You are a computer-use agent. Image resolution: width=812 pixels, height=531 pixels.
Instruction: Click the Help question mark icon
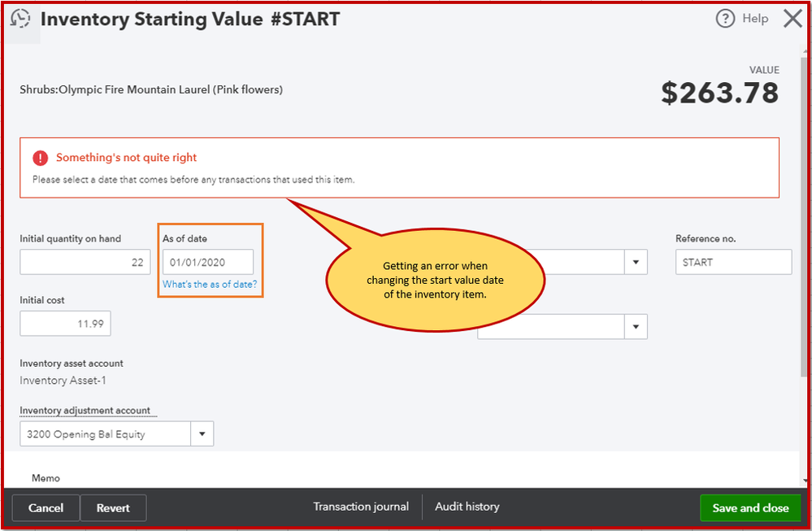coord(724,19)
